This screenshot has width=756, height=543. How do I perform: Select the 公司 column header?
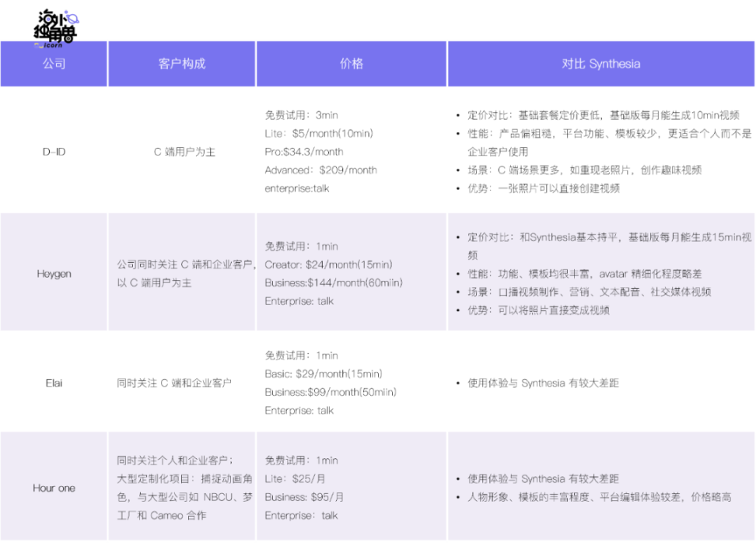click(54, 64)
